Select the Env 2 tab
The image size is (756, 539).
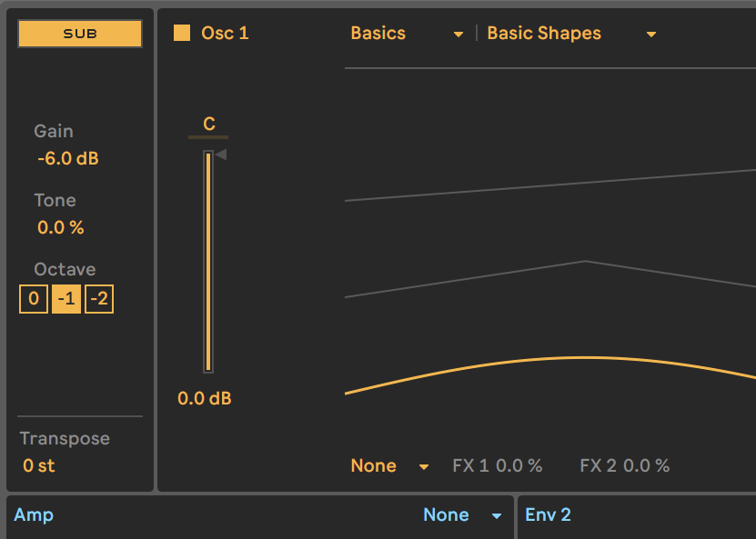(549, 515)
